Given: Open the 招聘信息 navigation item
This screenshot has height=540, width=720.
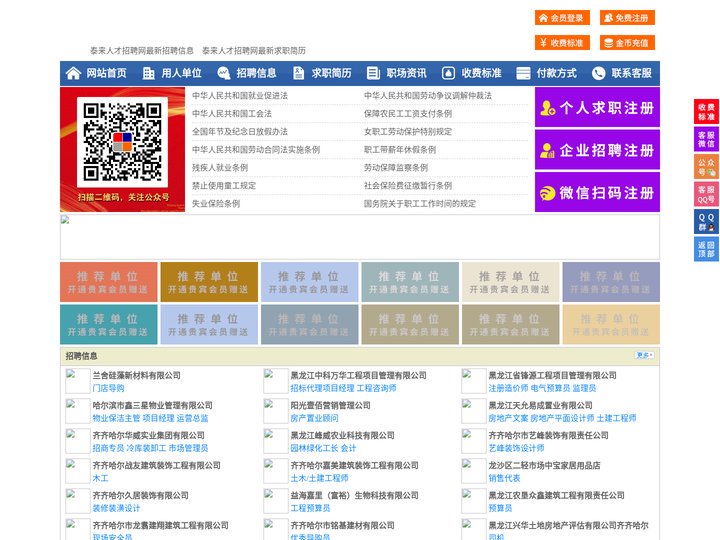Looking at the screenshot, I should click(x=256, y=73).
